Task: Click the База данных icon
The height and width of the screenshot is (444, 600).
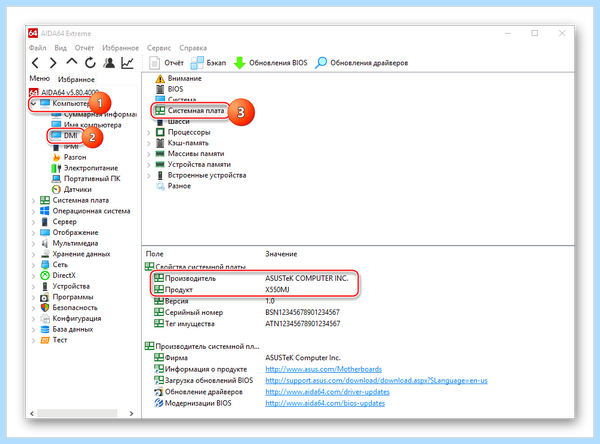Action: [x=45, y=329]
